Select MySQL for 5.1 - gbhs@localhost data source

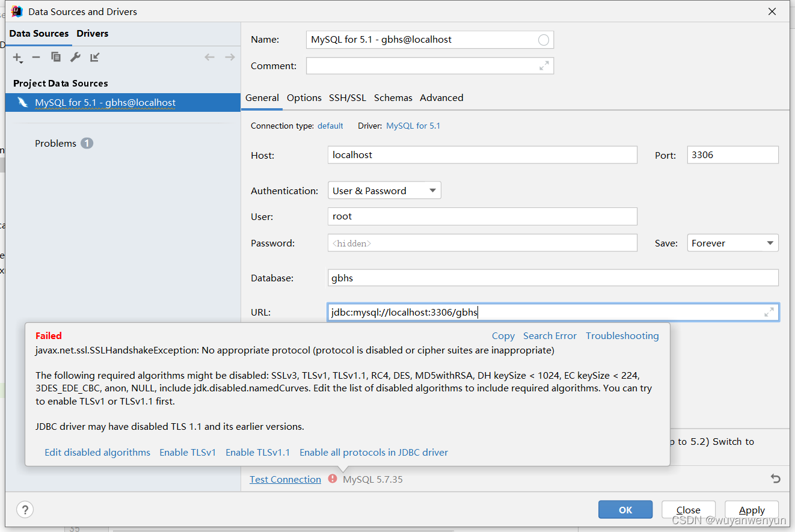click(x=123, y=102)
